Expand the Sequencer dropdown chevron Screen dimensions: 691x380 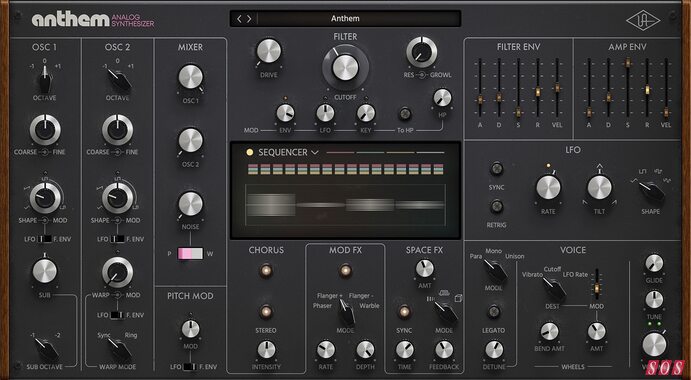tap(315, 153)
